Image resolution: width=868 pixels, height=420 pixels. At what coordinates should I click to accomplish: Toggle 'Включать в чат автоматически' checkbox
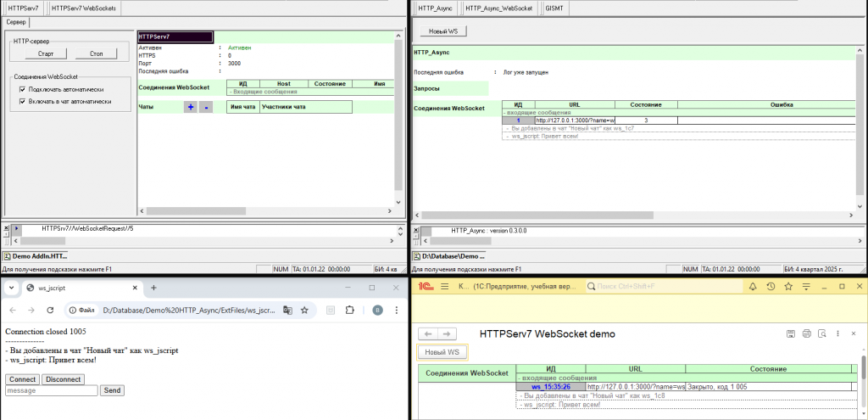[23, 102]
